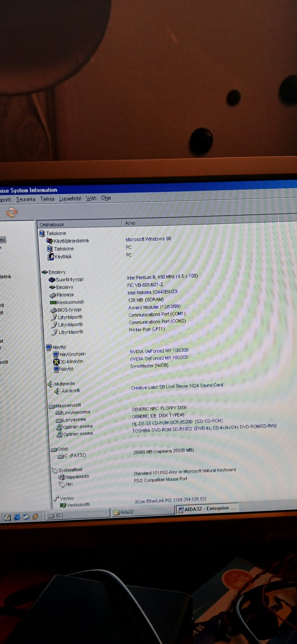Select the Käyttäjä row icon
Viewport: 297px width, 644px height.
50,256
